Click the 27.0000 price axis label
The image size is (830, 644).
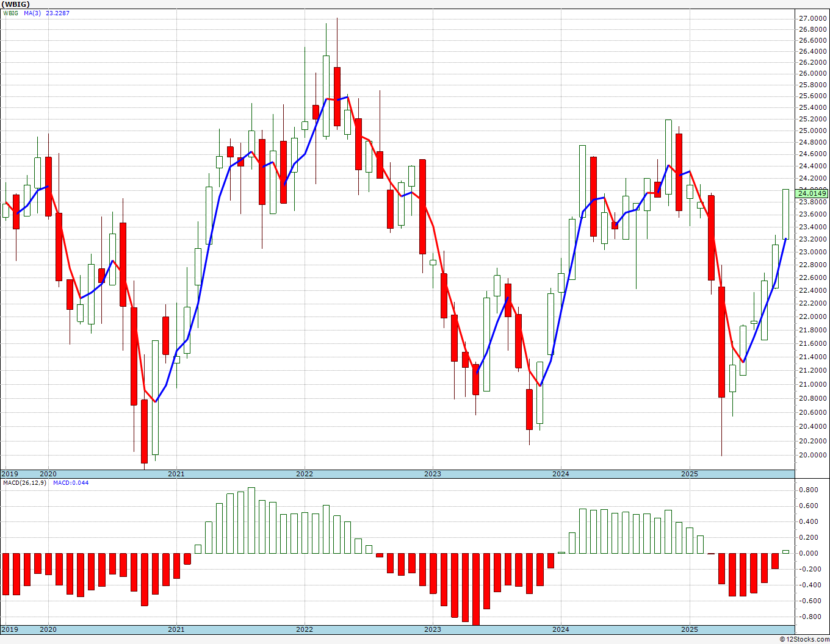[812, 18]
